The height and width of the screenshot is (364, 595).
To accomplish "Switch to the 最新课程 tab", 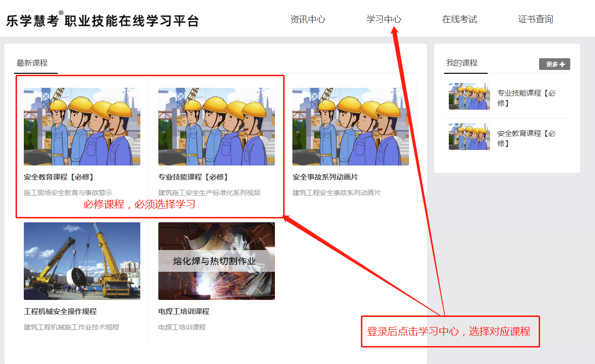I will [x=32, y=63].
